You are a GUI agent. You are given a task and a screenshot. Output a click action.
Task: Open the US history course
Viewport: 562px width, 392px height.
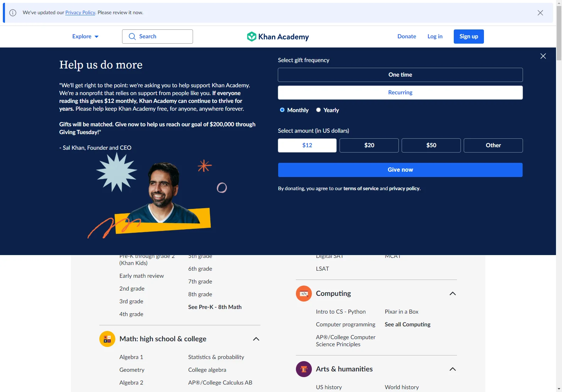[329, 387]
